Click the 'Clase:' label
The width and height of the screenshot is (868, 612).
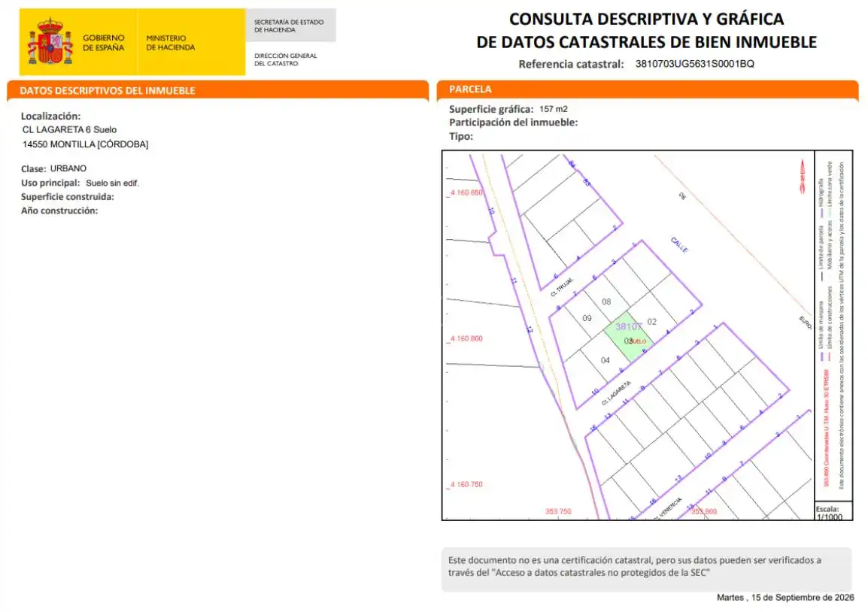coord(33,168)
